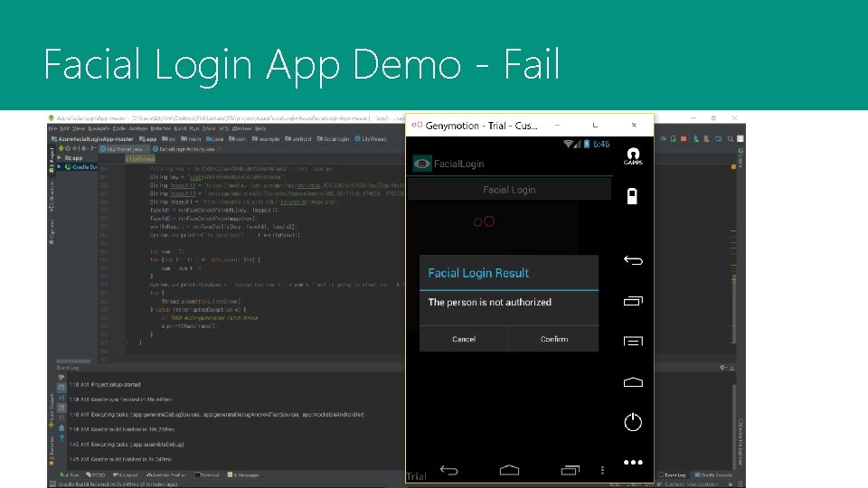Image resolution: width=868 pixels, height=488 pixels.
Task: Expand the app folder in project tree
Action: [x=60, y=157]
